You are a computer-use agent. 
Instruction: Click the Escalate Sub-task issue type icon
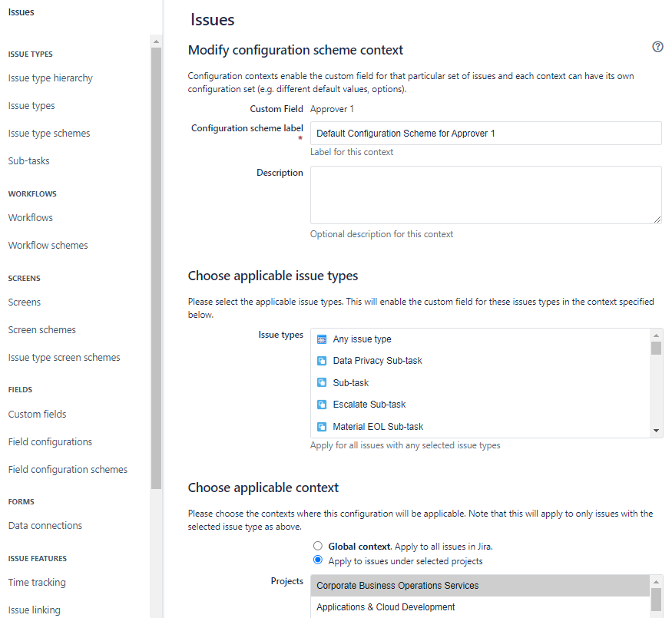coord(320,404)
